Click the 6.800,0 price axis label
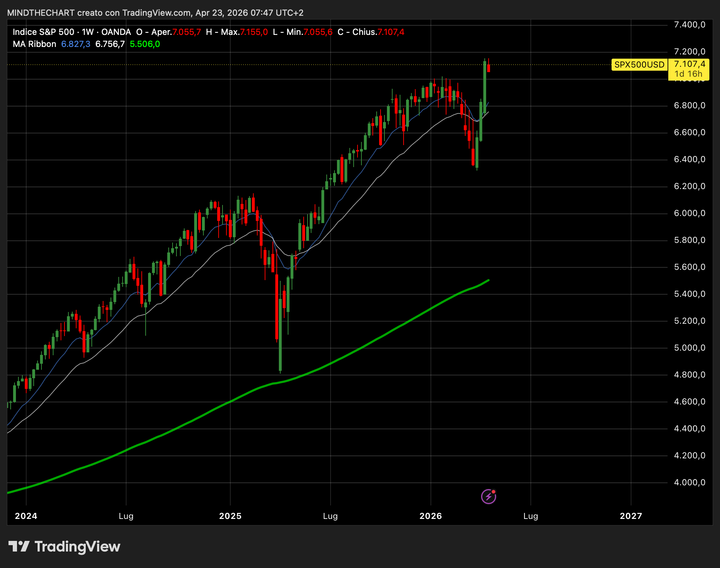Image resolution: width=720 pixels, height=568 pixels. click(690, 106)
